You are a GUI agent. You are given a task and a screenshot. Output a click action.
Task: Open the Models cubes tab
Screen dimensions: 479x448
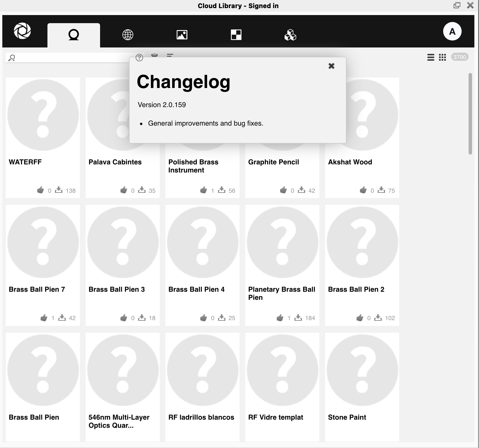click(290, 35)
